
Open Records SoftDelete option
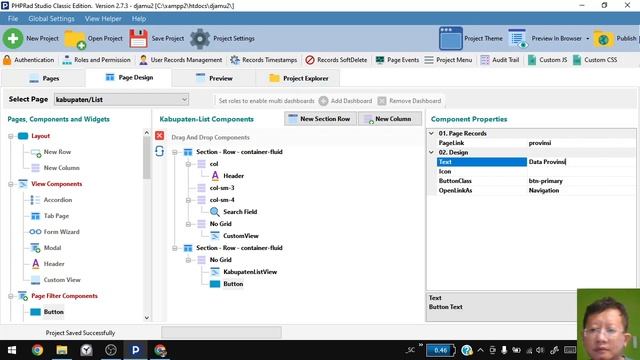pos(336,60)
